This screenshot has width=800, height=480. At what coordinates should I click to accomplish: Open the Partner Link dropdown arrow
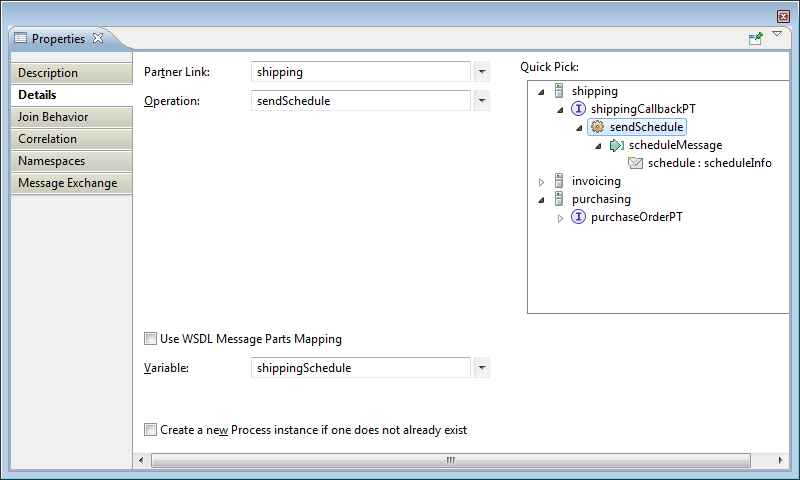tap(481, 72)
